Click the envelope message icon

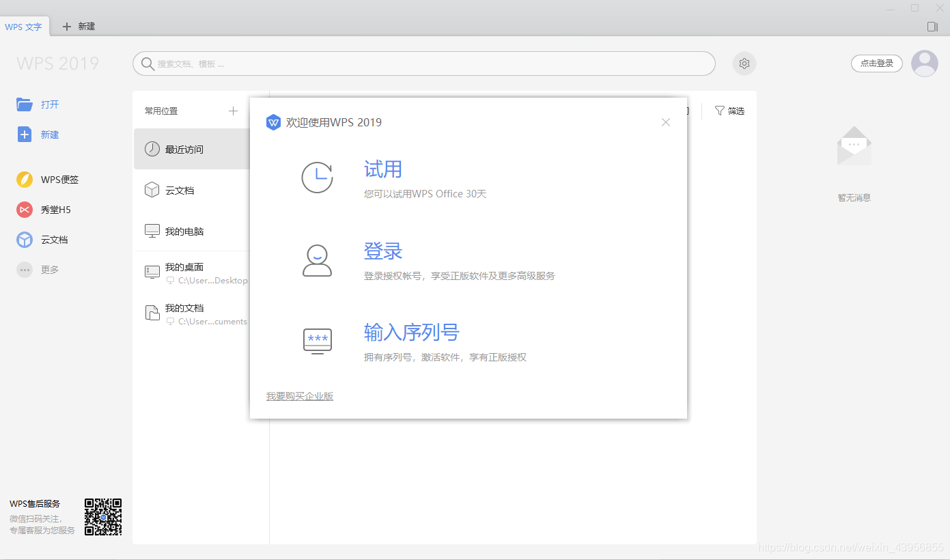(854, 146)
